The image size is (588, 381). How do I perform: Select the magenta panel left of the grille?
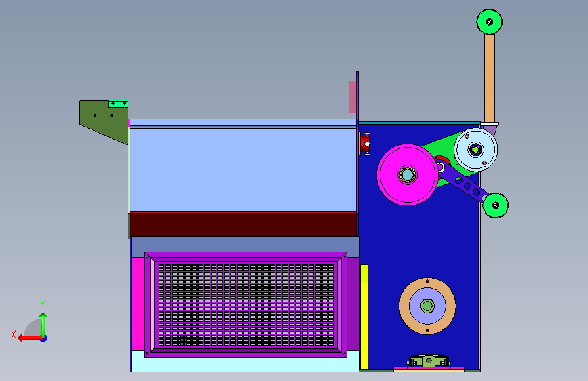click(138, 304)
